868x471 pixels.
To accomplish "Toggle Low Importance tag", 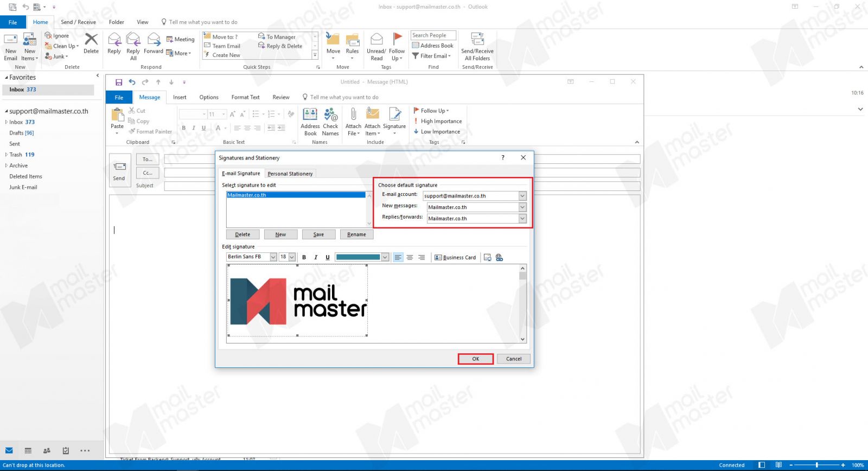I will (437, 132).
